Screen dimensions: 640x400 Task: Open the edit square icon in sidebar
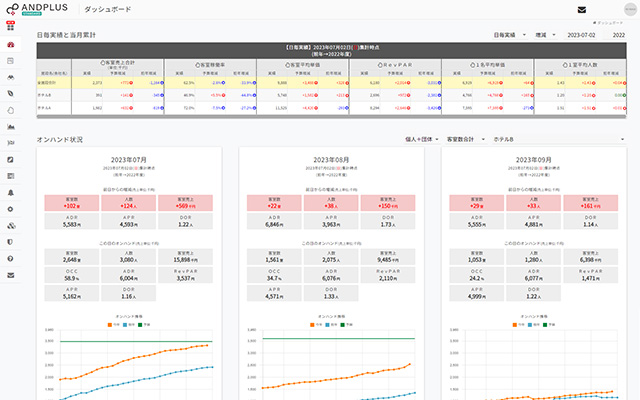11,160
